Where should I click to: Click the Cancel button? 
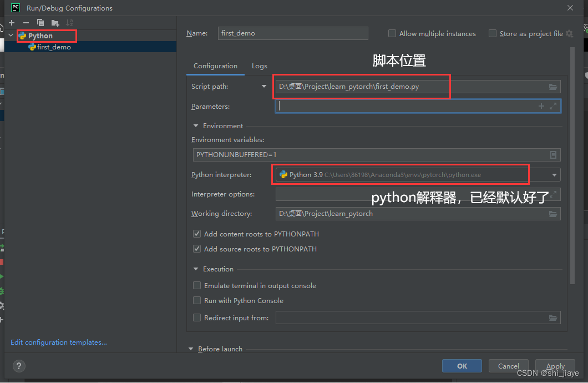click(x=509, y=366)
